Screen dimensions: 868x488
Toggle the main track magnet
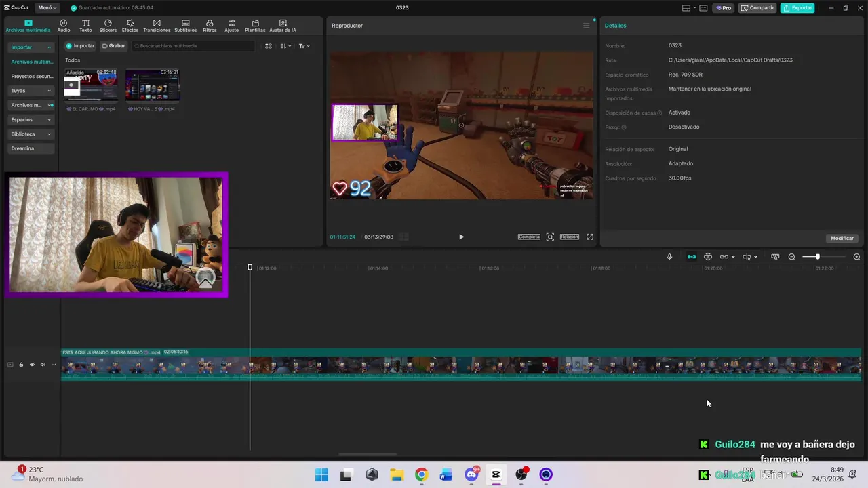pos(692,257)
